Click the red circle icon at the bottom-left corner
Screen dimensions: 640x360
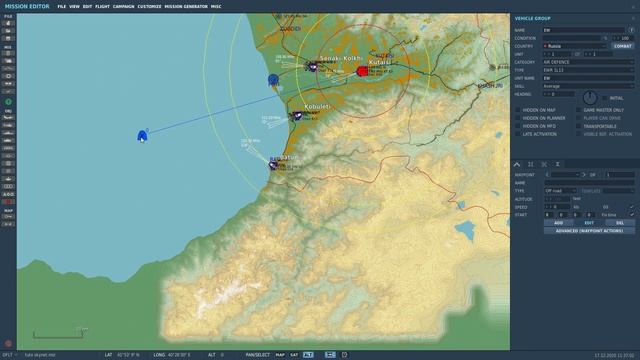coord(8,344)
